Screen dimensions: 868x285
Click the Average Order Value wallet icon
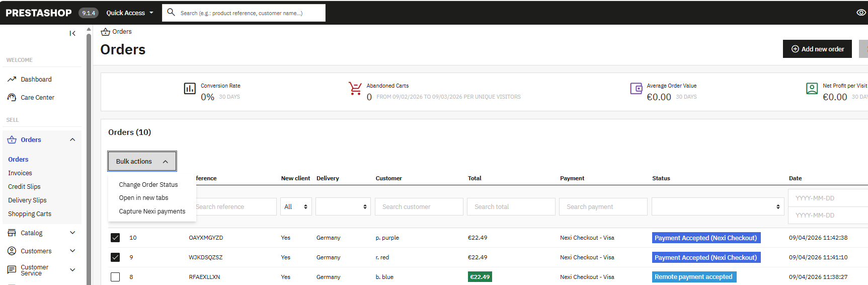[x=636, y=89]
